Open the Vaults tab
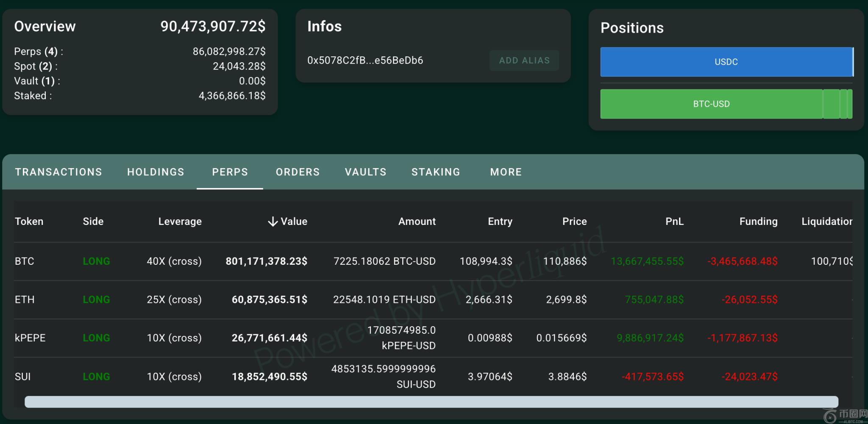The image size is (868, 424). (365, 172)
